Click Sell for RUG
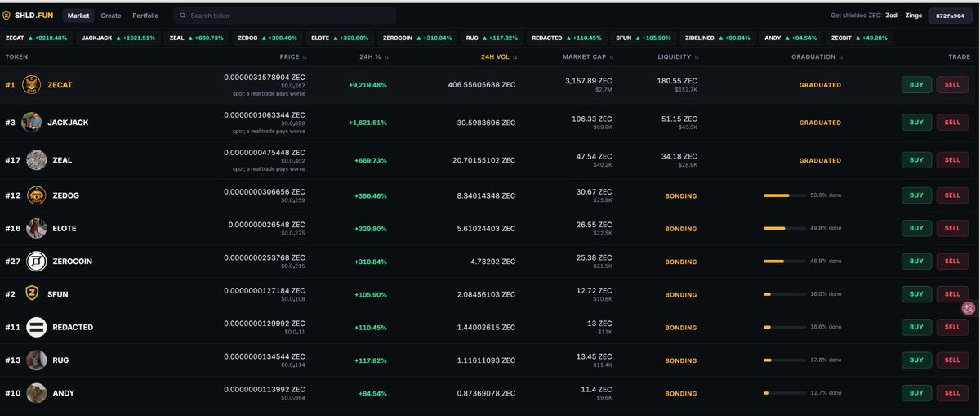This screenshot has height=416, width=980. pyautogui.click(x=952, y=360)
